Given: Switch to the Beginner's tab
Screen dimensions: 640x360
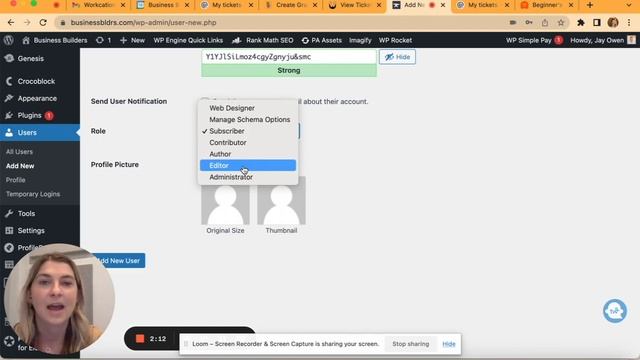Looking at the screenshot, I should pos(547,5).
